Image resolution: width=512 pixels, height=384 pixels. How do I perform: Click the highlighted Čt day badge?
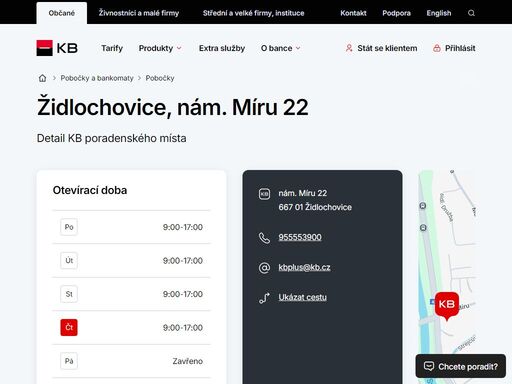pyautogui.click(x=69, y=327)
